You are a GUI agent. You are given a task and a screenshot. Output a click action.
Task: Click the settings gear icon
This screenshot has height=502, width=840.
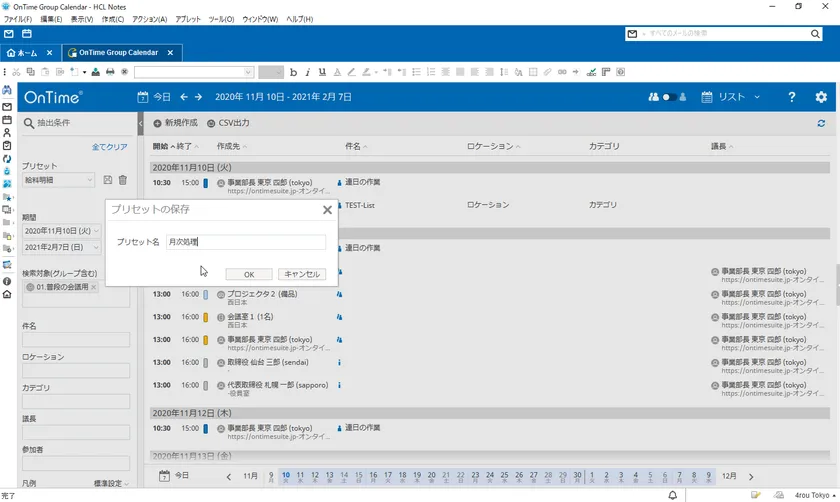click(821, 97)
